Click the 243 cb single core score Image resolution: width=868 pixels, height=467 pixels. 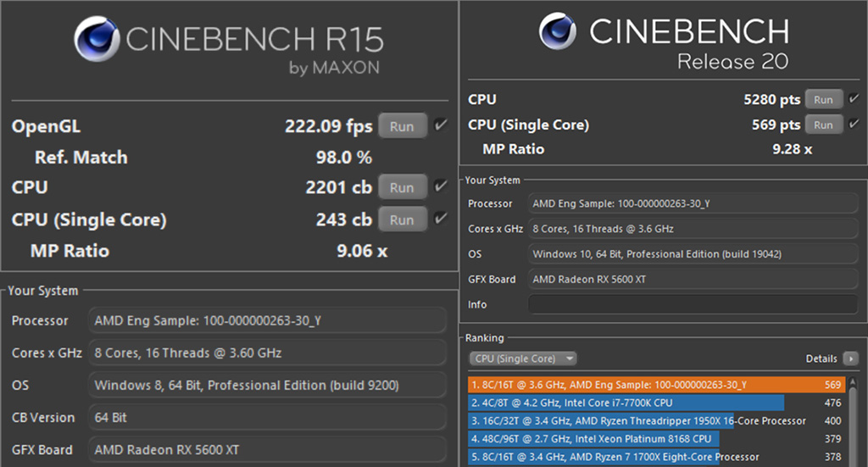point(344,220)
